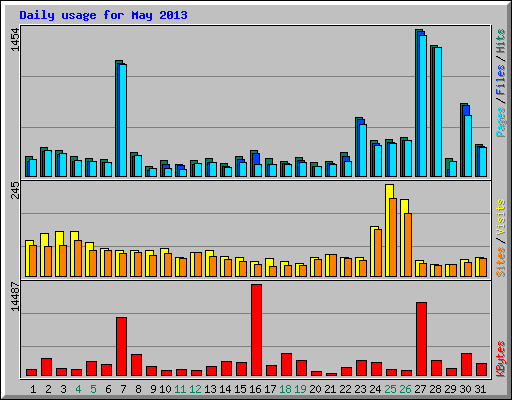This screenshot has width=512, height=400.
Task: Click the 1454 hits axis value
Action: [x=15, y=40]
